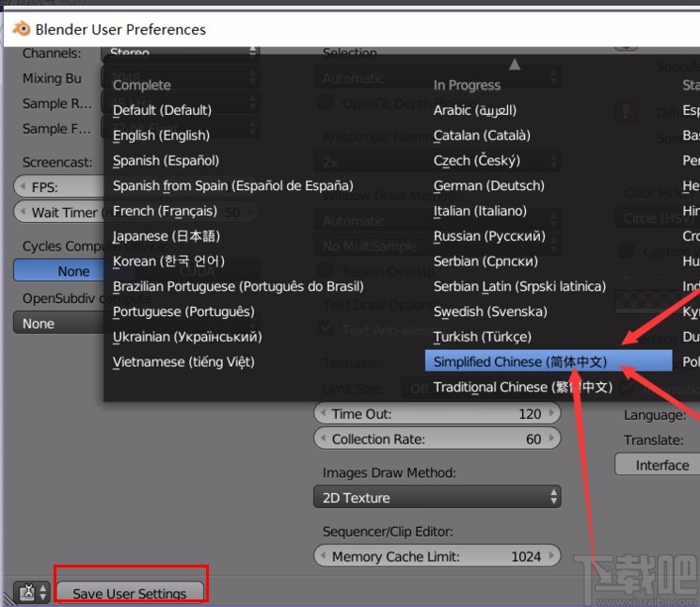Click the Interface translate button
The height and width of the screenshot is (607, 700).
pos(658,465)
